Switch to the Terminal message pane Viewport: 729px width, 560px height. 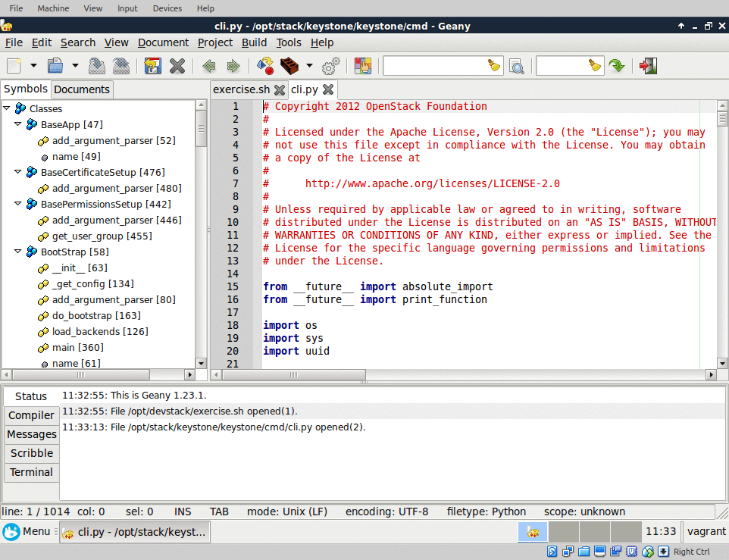tap(31, 472)
